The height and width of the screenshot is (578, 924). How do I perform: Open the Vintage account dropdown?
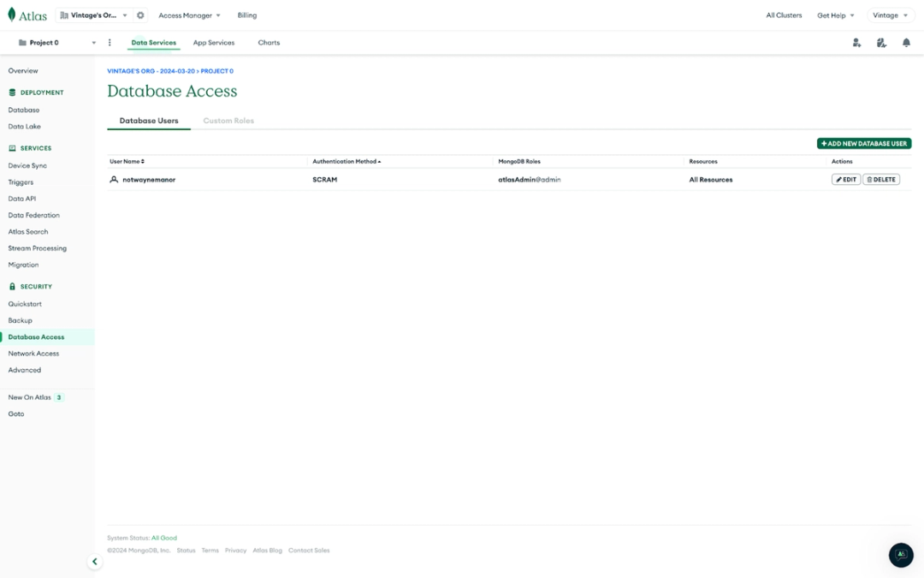tap(890, 15)
